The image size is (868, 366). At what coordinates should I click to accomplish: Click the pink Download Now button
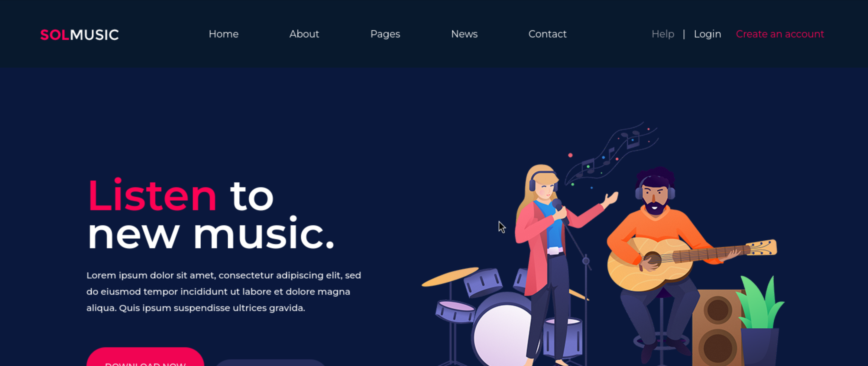pyautogui.click(x=145, y=357)
